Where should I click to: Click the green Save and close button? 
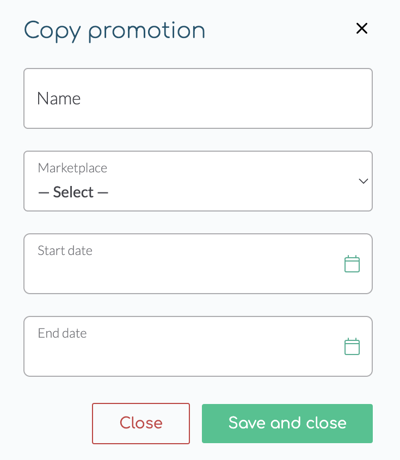tap(287, 423)
